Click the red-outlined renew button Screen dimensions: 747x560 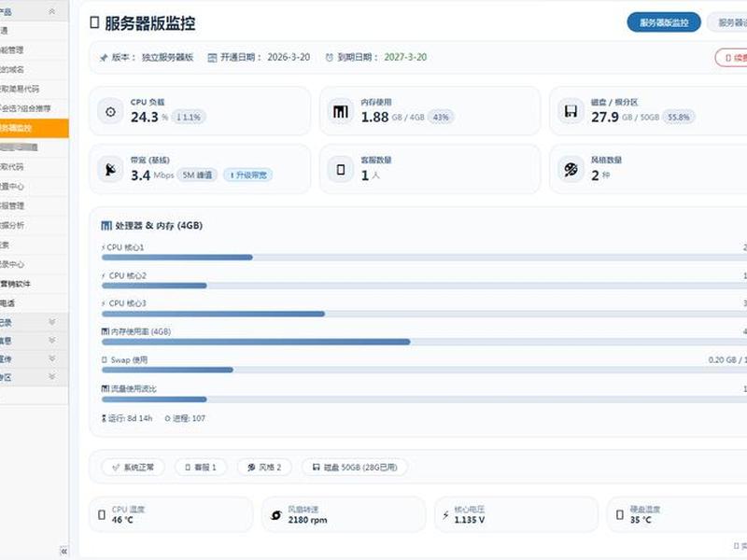[x=731, y=58]
